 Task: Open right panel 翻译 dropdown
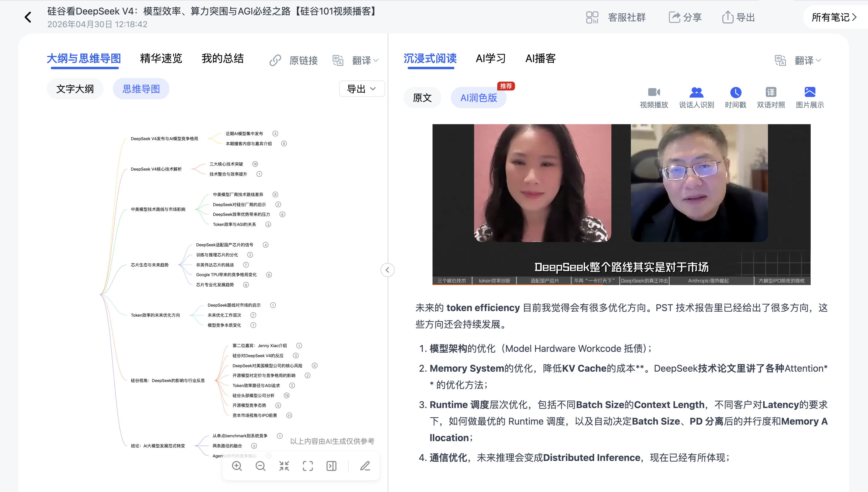click(x=808, y=61)
